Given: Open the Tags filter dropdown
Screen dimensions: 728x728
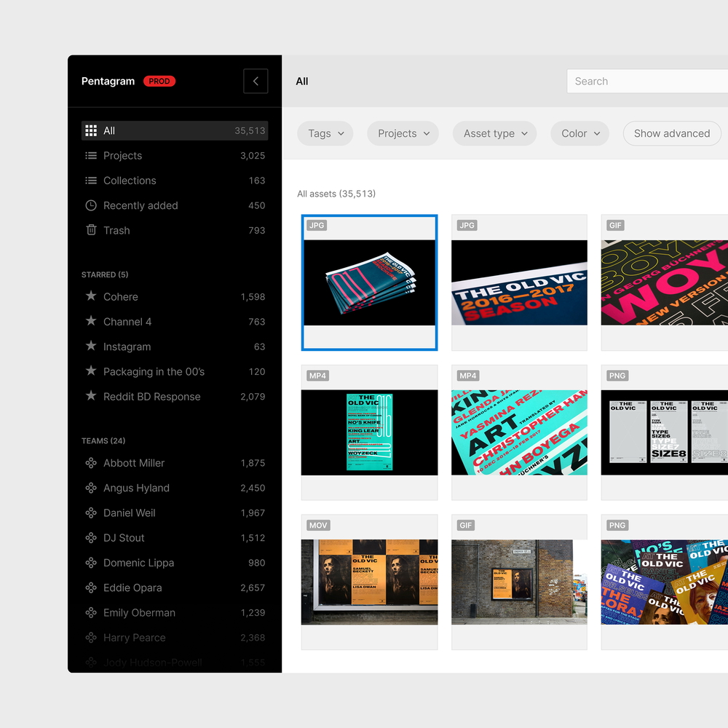Looking at the screenshot, I should pos(325,133).
